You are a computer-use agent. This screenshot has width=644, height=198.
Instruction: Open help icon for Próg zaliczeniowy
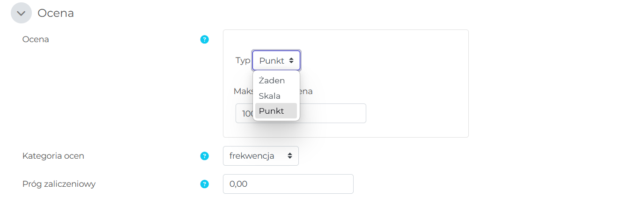[204, 184]
